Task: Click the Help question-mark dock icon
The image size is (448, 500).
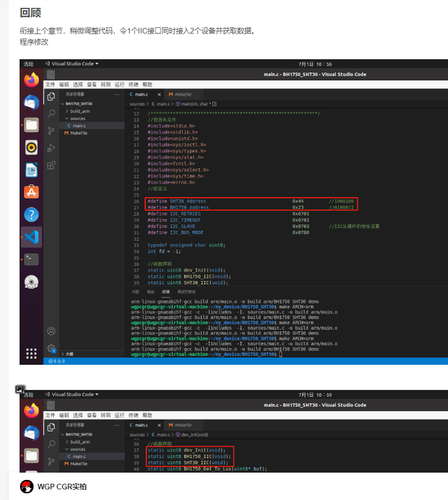Action: (31, 215)
